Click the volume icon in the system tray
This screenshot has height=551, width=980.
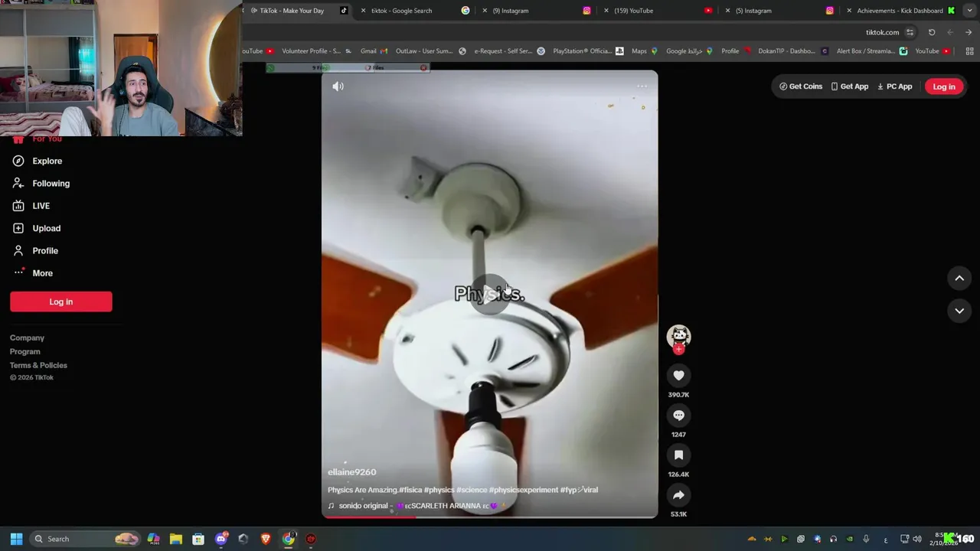tap(916, 539)
